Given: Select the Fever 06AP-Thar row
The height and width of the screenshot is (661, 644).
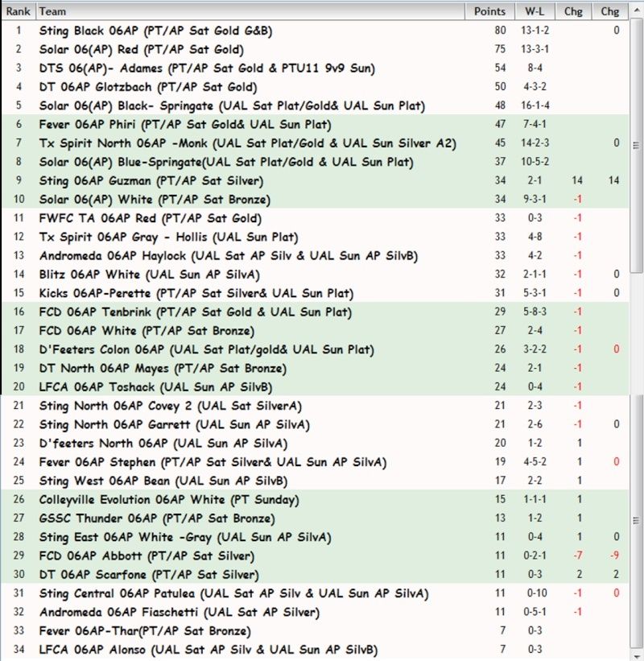Looking at the screenshot, I should point(316,630).
